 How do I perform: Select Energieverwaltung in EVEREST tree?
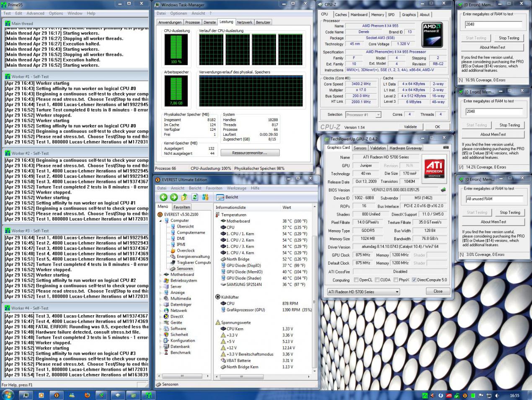click(193, 257)
